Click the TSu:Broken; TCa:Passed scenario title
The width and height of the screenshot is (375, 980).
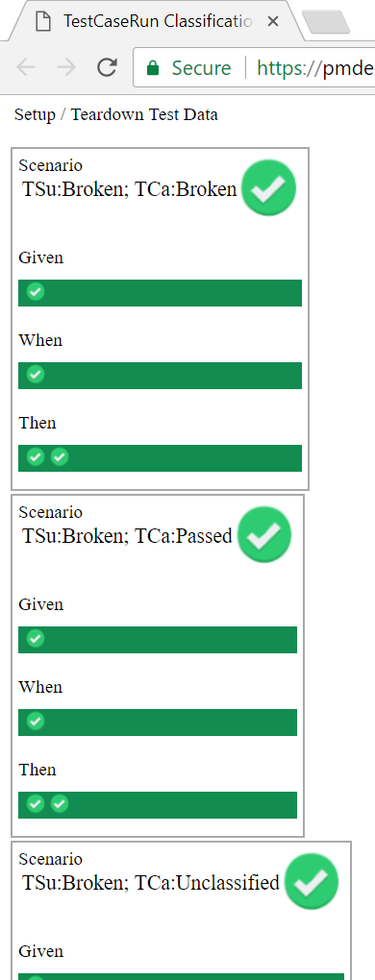[x=127, y=536]
